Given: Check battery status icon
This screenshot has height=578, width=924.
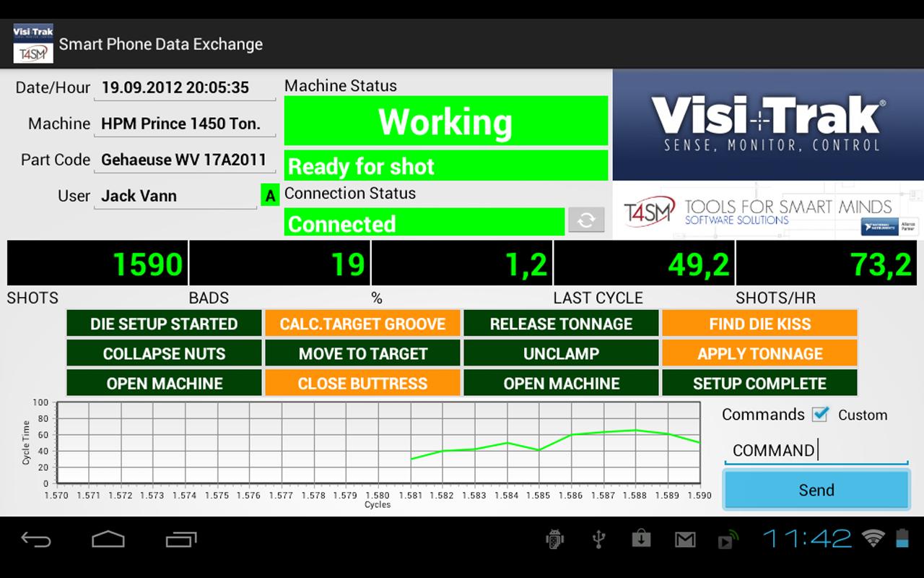Looking at the screenshot, I should 902,538.
